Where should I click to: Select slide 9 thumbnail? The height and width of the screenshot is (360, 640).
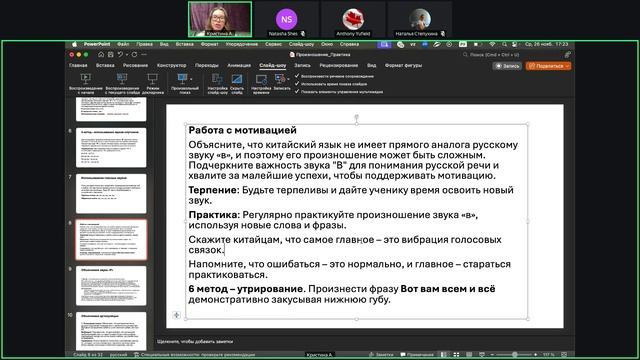(111, 286)
